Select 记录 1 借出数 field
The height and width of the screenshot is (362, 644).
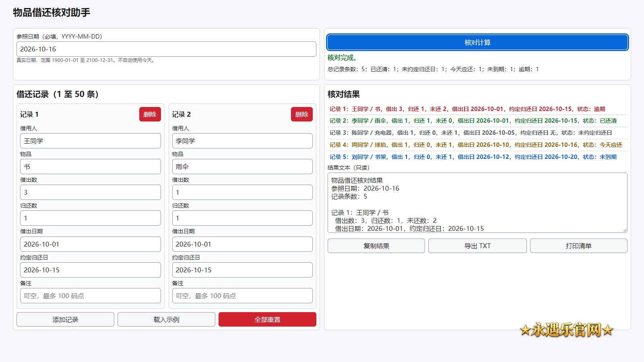coord(91,192)
